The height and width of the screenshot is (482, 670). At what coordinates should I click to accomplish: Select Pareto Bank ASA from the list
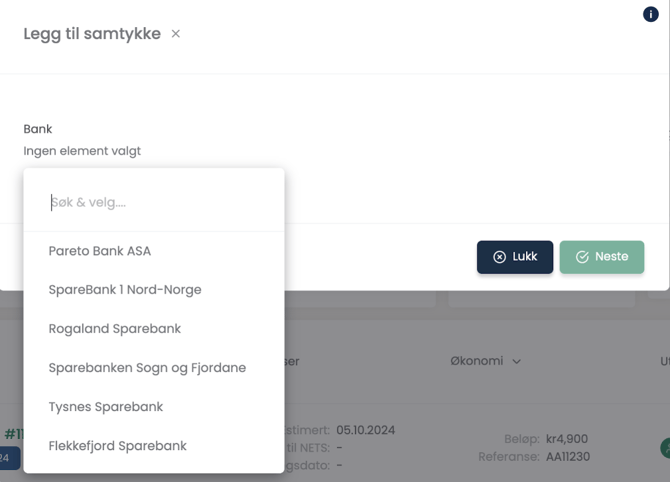coord(100,251)
